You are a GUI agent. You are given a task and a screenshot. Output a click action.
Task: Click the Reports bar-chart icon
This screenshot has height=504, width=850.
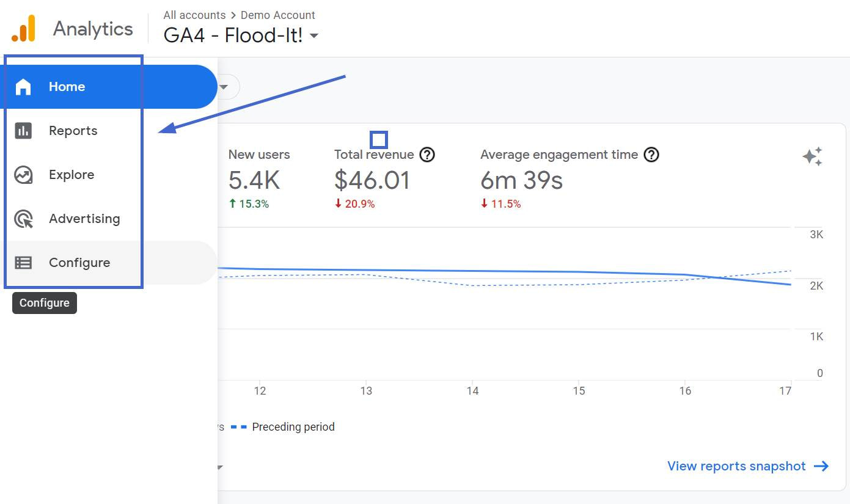tap(23, 130)
